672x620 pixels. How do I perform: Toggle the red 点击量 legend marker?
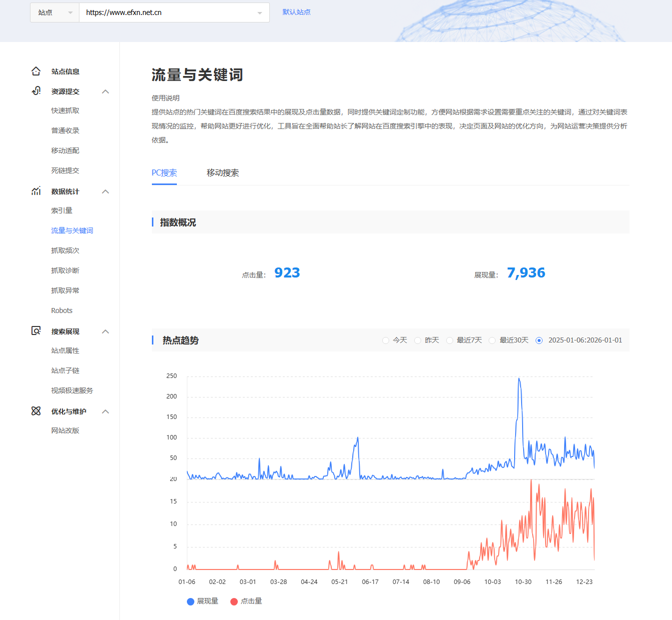click(234, 601)
